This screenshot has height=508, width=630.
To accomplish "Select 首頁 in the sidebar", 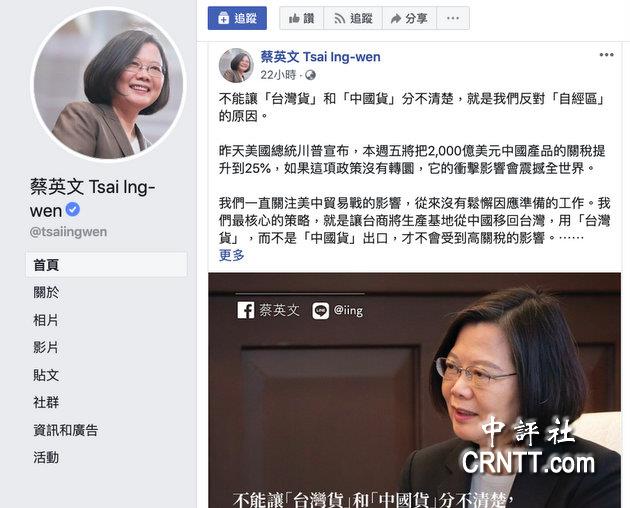I will [x=106, y=265].
